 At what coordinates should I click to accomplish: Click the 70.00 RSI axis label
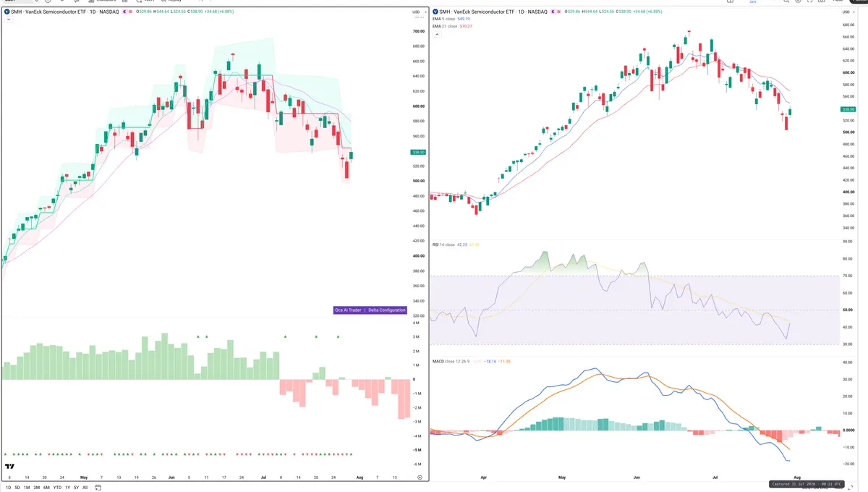pyautogui.click(x=849, y=276)
